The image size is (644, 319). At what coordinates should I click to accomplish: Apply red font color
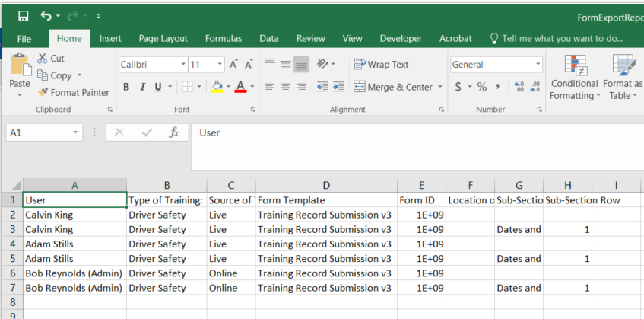click(x=241, y=86)
